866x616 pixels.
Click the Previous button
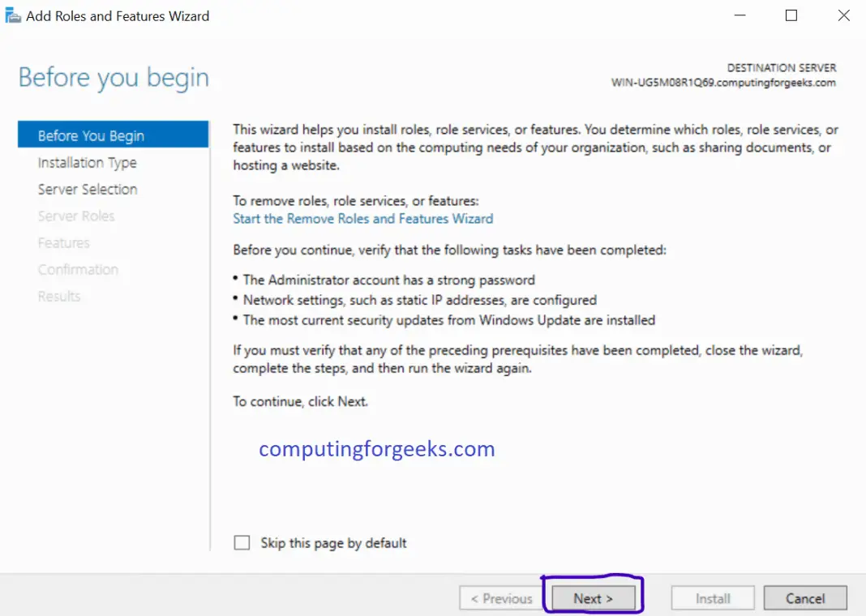[501, 597]
